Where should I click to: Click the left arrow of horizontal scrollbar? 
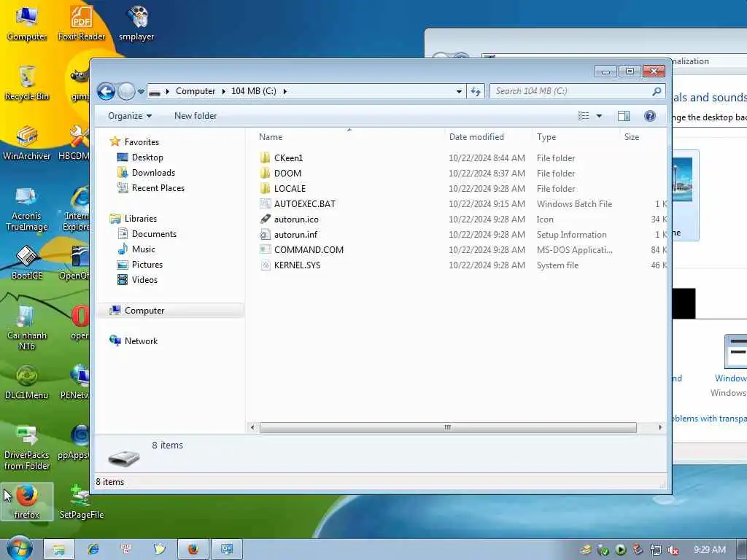[252, 427]
